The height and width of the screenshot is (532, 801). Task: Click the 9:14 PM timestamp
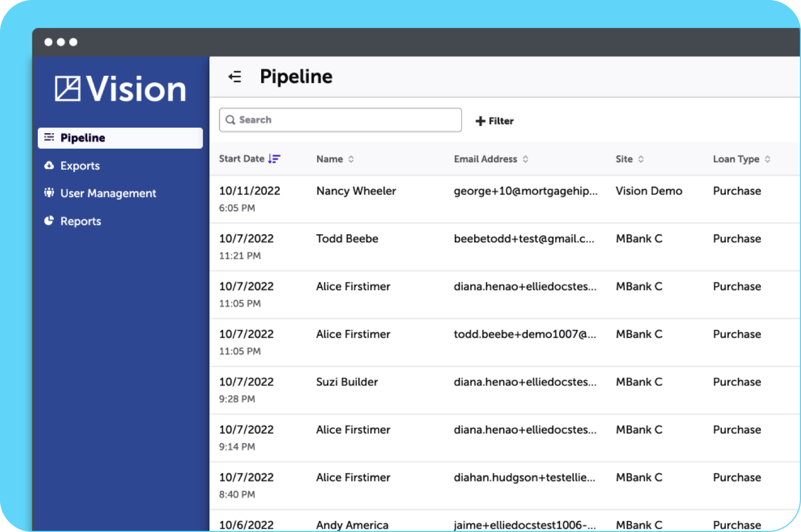(237, 446)
